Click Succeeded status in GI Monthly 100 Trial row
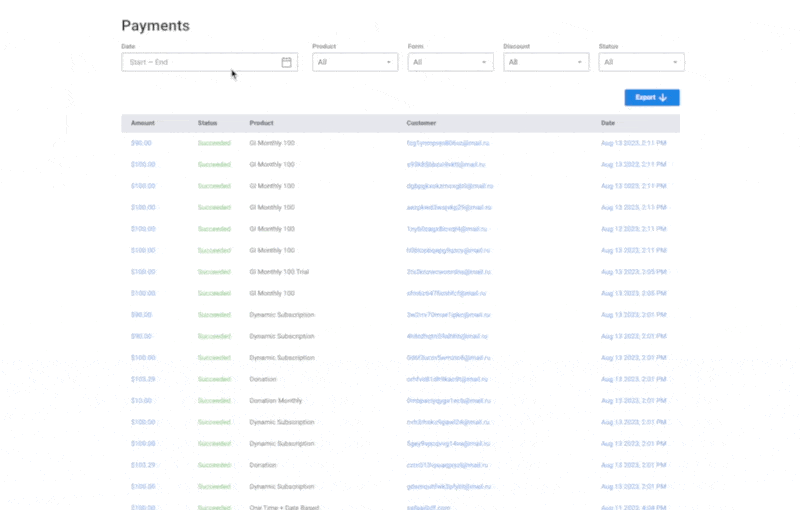This screenshot has width=800, height=510. point(214,272)
